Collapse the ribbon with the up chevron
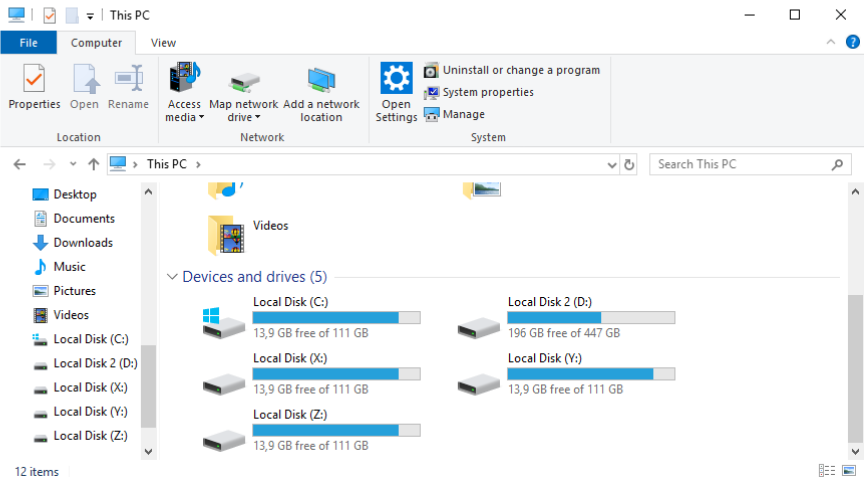This screenshot has width=865, height=484. point(830,42)
